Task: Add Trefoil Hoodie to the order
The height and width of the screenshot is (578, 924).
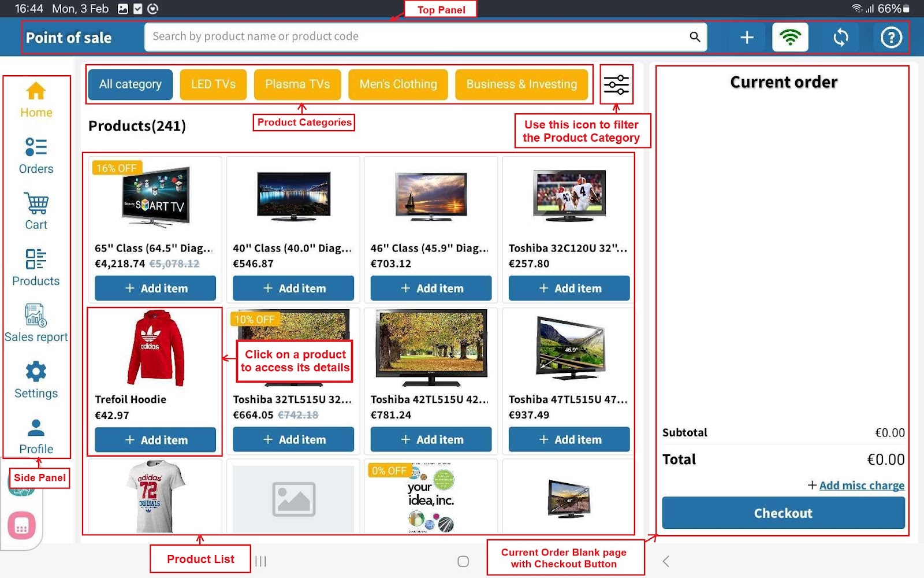Action: point(155,440)
